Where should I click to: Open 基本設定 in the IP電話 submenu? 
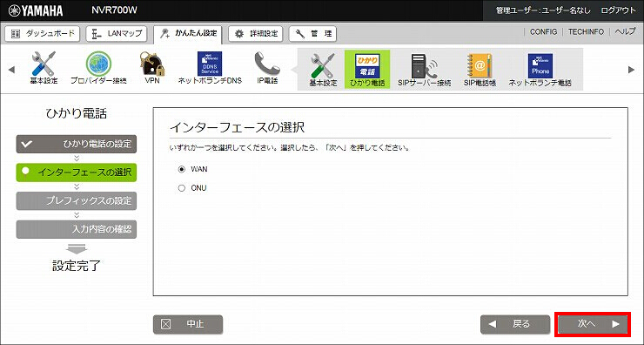pyautogui.click(x=323, y=70)
